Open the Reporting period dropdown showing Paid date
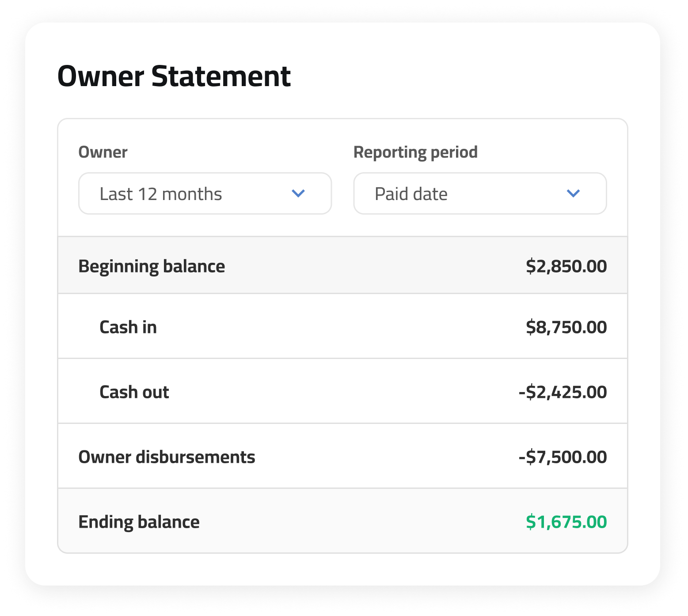The image size is (688, 616). [480, 193]
